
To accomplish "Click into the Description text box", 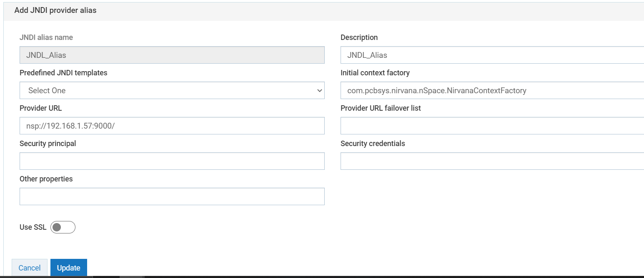I will [492, 55].
